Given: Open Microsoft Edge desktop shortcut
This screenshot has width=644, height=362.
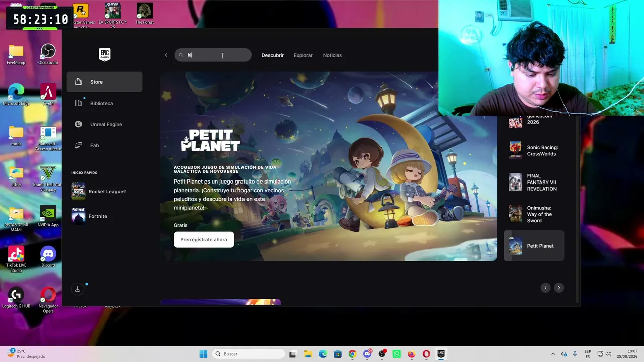Looking at the screenshot, I should coord(16,96).
